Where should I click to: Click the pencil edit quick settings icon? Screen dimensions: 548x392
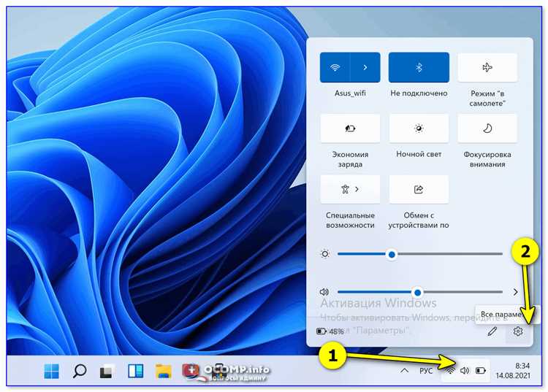pos(492,331)
